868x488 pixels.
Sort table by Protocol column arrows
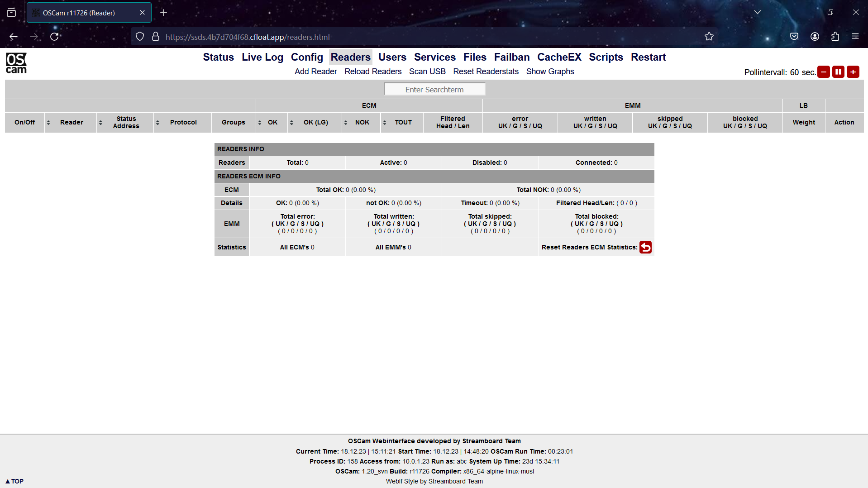point(157,123)
